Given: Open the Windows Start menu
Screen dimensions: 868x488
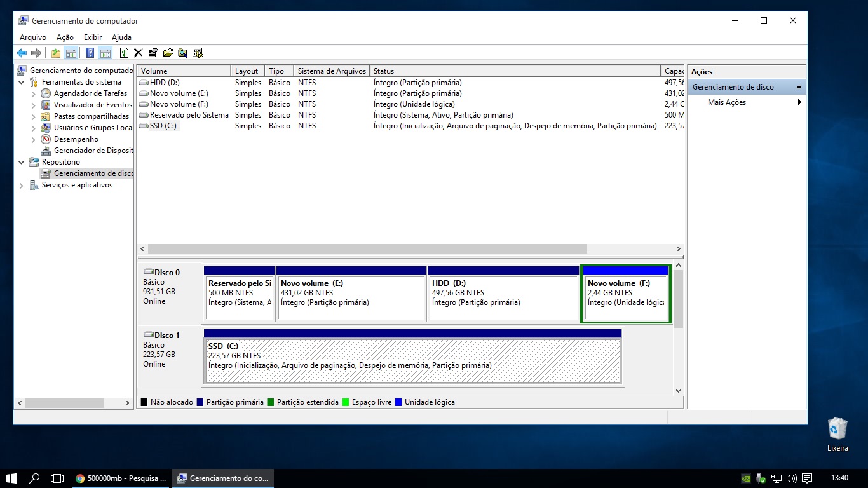Looking at the screenshot, I should tap(11, 478).
